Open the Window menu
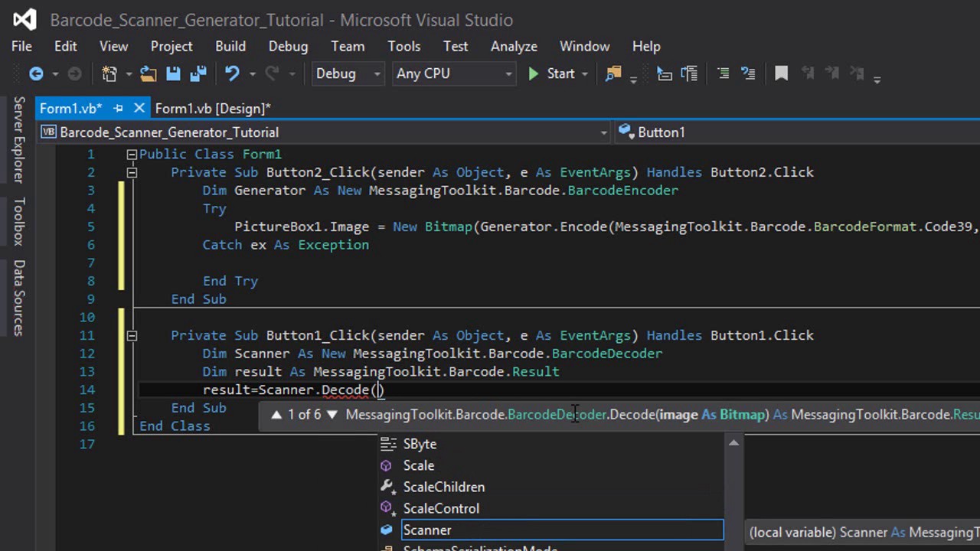 (x=584, y=47)
